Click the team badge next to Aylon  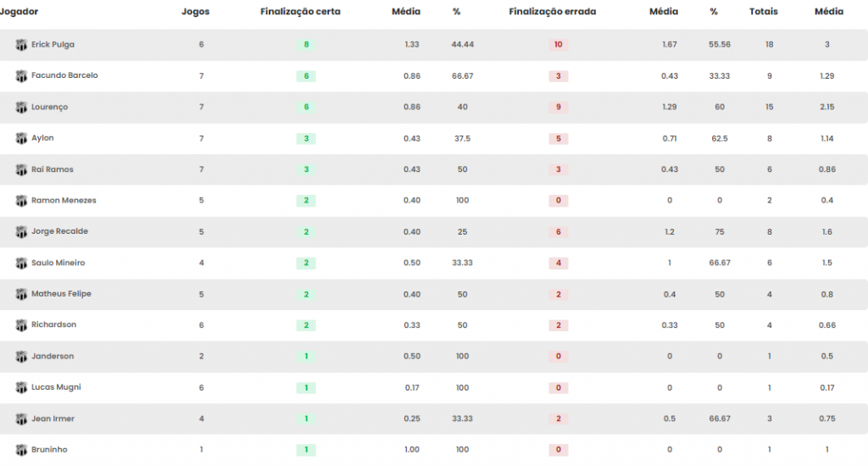pyautogui.click(x=21, y=138)
